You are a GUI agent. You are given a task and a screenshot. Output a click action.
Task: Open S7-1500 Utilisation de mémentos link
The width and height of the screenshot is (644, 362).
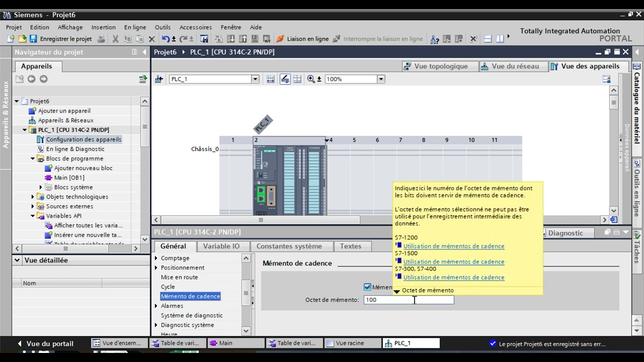[x=454, y=262]
